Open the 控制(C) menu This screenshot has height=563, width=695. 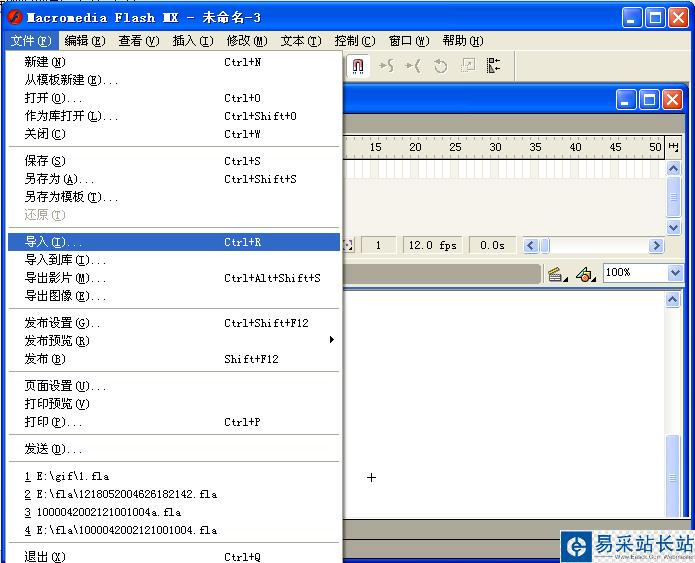click(x=355, y=41)
